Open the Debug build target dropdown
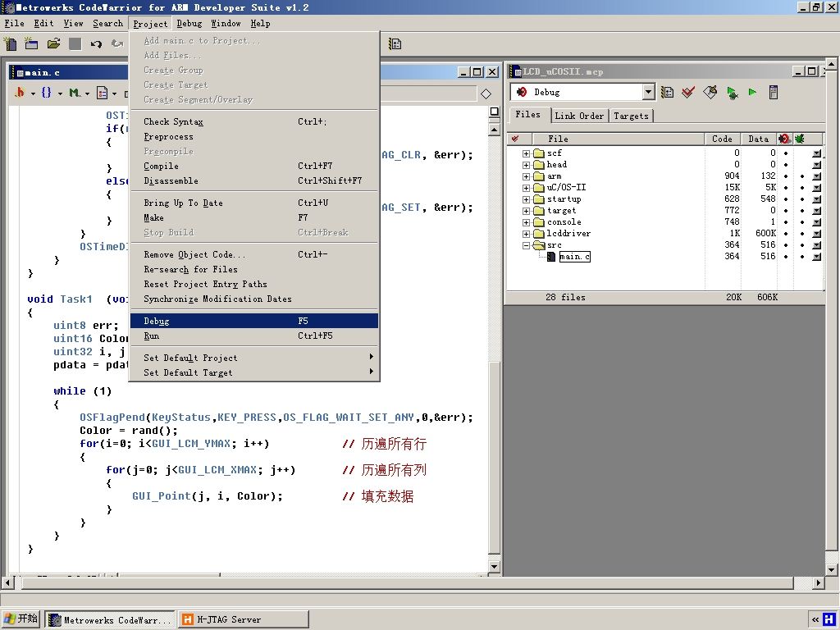Viewport: 840px width, 630px height. pyautogui.click(x=648, y=92)
